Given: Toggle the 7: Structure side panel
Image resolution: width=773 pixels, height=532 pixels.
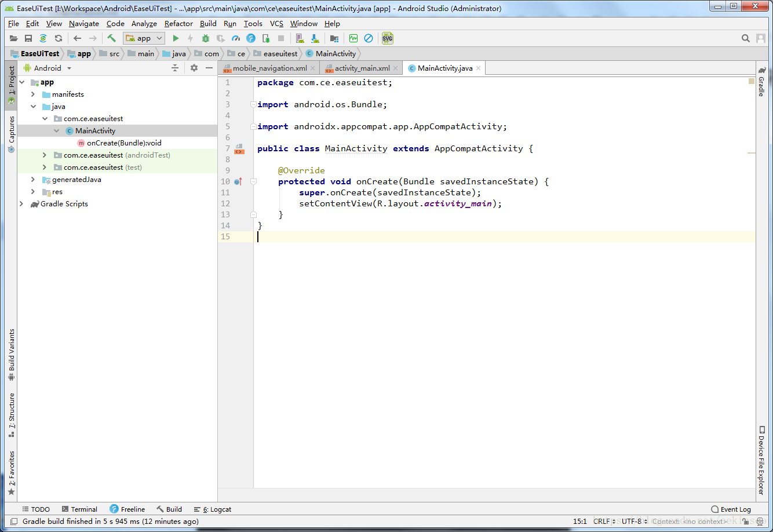Looking at the screenshot, I should click(x=12, y=416).
